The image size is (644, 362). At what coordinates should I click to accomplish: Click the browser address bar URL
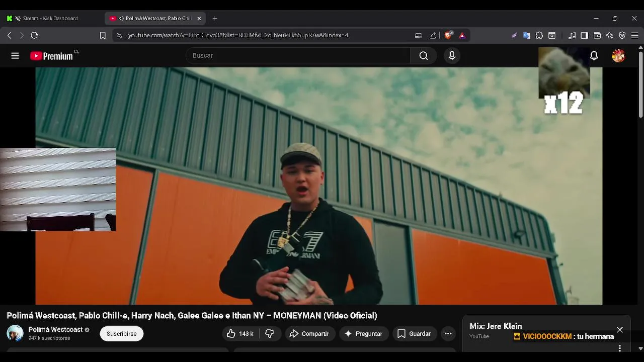tap(238, 35)
